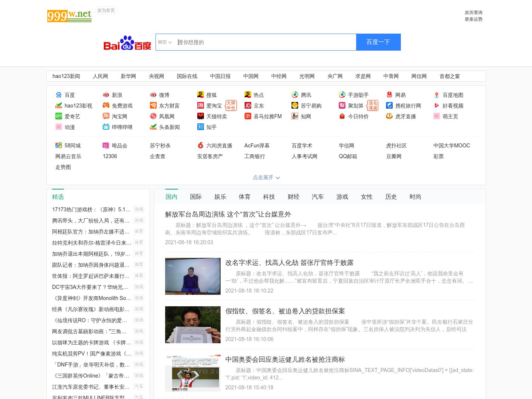Open headline 中国奥委会回应奥运健儿姓名被抢注商标
Image resolution: width=532 pixels, height=399 pixels.
click(x=285, y=359)
